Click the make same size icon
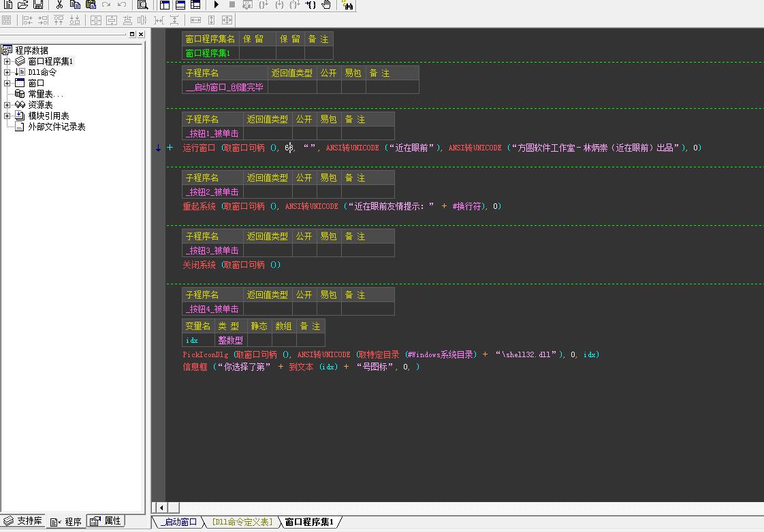Viewport: 764px width, 532px height. pyautogui.click(x=227, y=20)
